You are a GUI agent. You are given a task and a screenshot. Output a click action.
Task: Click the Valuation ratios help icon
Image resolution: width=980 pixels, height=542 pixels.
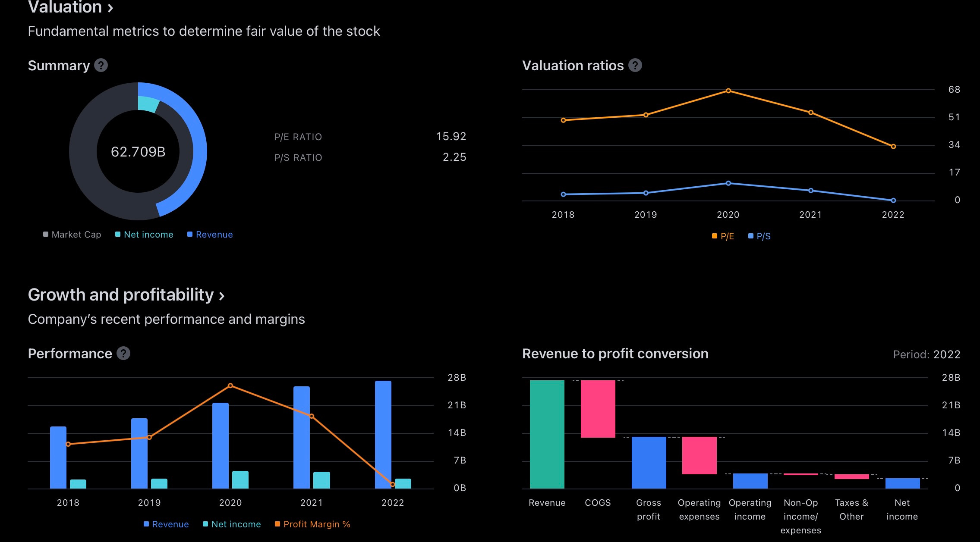click(635, 66)
